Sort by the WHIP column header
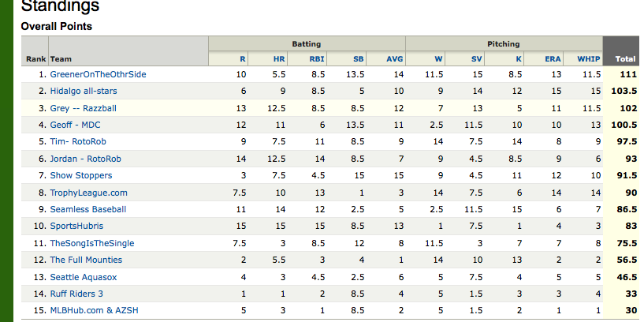Image resolution: width=644 pixels, height=322 pixels. point(589,59)
